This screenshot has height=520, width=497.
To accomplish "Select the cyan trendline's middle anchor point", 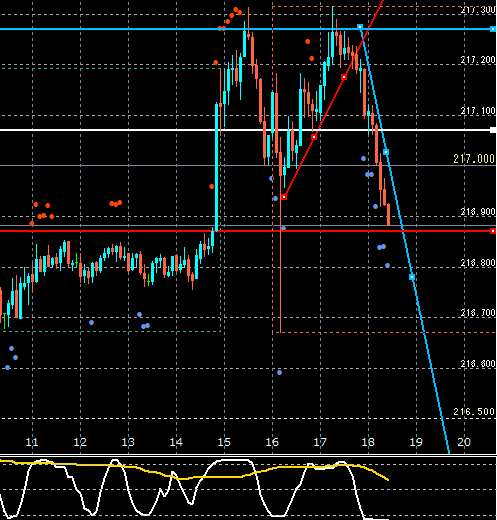I will (x=386, y=152).
